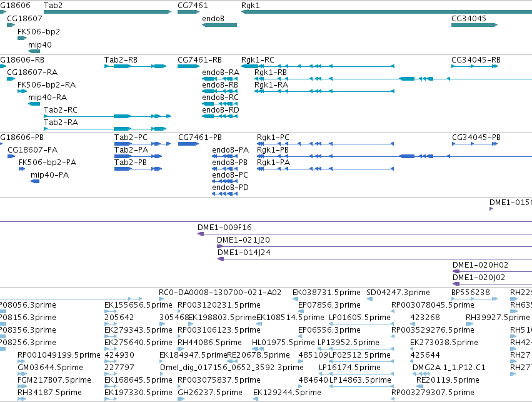Select the CG7461 gene label
Screen dimensions: 532x402
[193, 6]
